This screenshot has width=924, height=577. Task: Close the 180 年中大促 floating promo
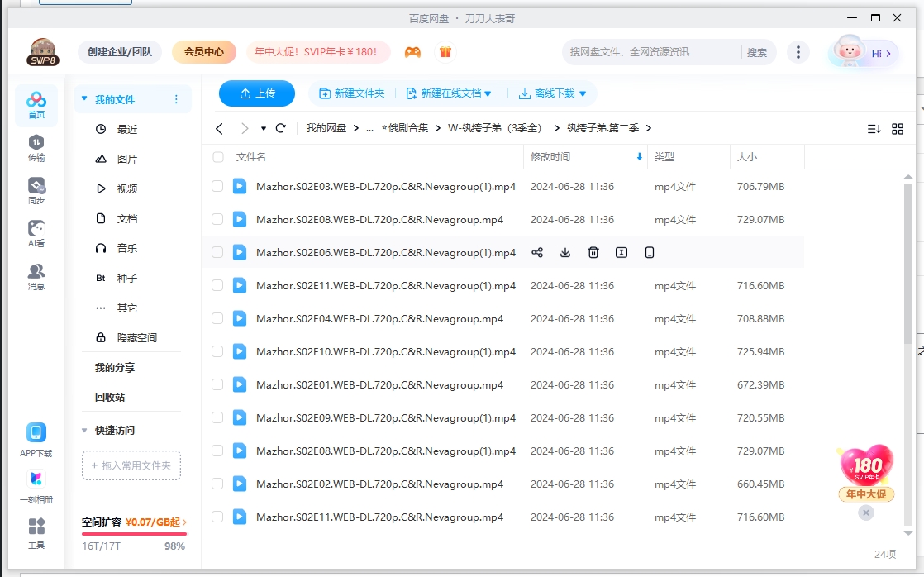click(x=865, y=513)
